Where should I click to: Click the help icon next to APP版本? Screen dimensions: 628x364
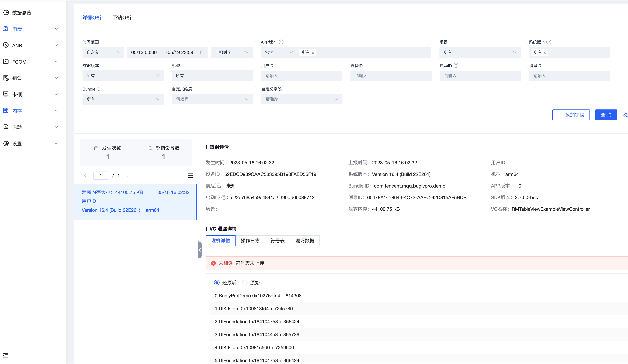(281, 42)
